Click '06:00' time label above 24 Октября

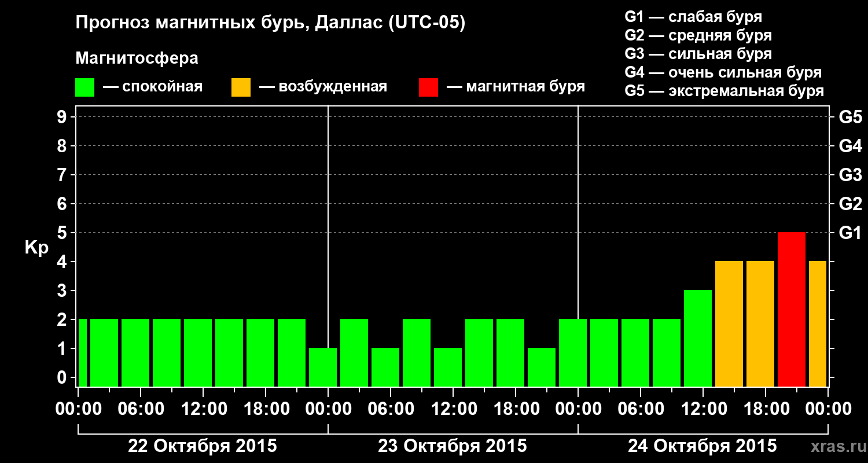coord(641,409)
